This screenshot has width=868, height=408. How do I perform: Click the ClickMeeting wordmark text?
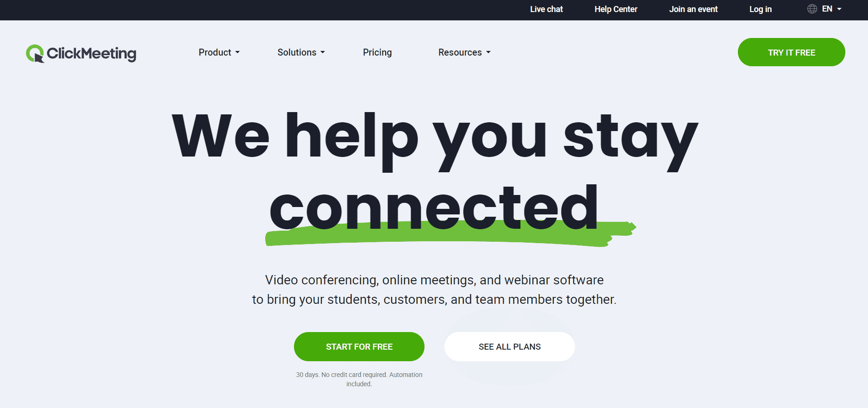92,54
